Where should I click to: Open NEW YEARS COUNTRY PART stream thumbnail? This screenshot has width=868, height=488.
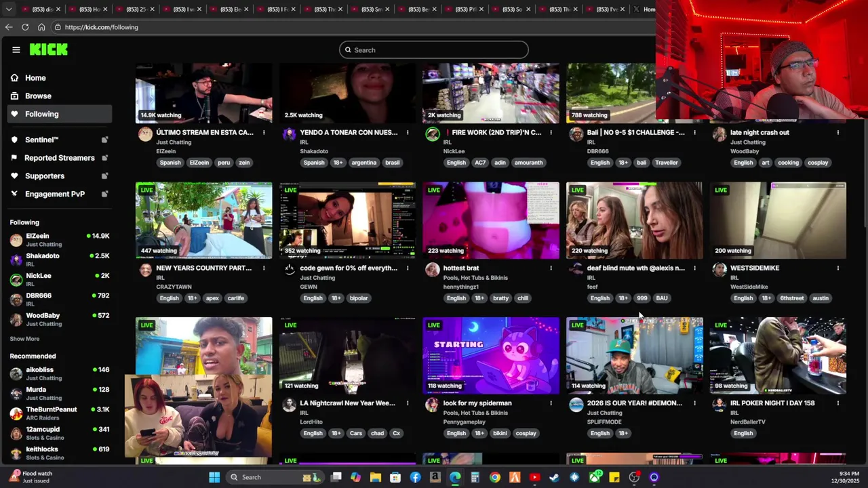point(203,220)
